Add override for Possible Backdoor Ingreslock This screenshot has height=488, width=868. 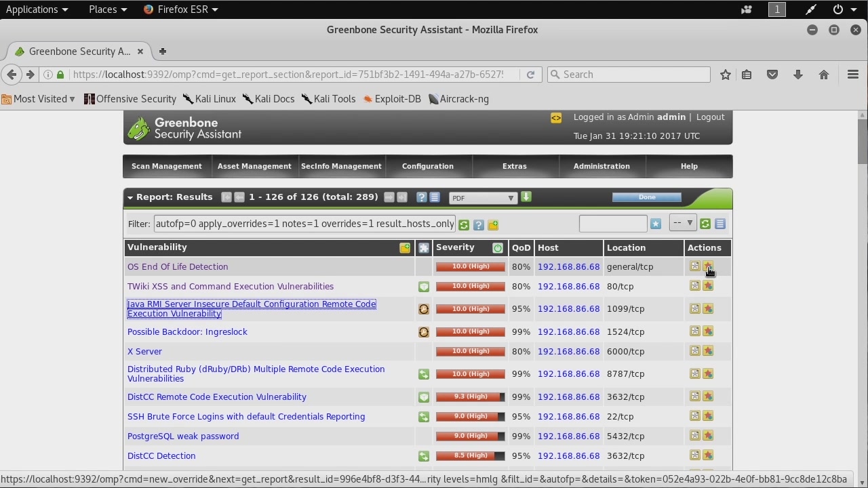pos(708,331)
